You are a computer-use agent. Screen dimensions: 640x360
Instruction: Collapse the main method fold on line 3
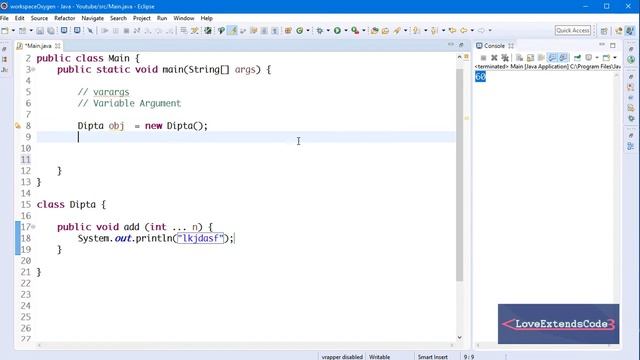pos(33,69)
